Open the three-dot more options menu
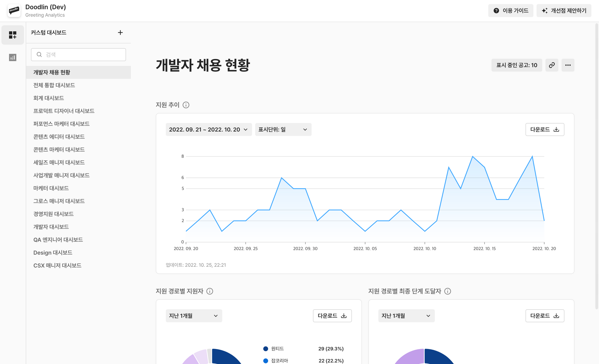This screenshot has height=364, width=599. click(568, 65)
